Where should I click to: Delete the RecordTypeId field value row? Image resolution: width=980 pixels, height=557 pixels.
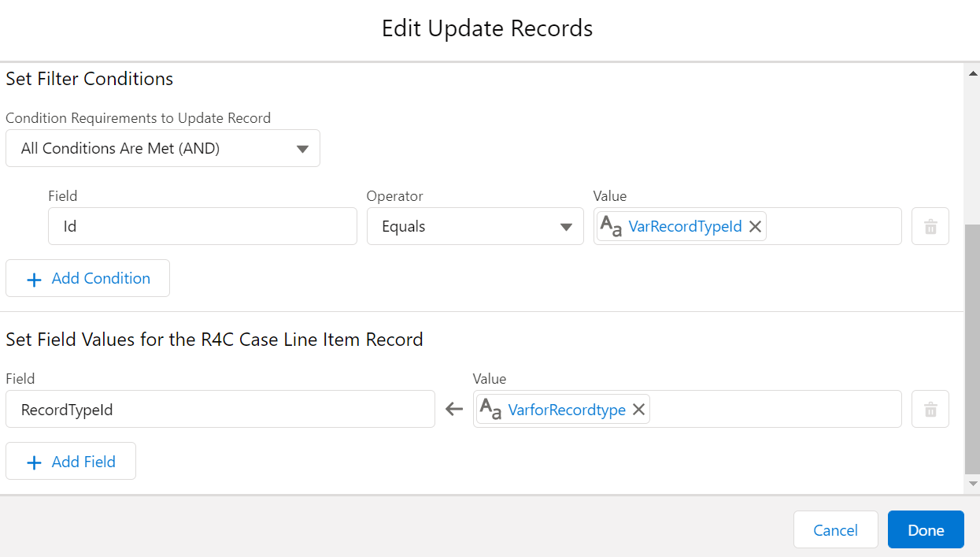click(x=930, y=410)
